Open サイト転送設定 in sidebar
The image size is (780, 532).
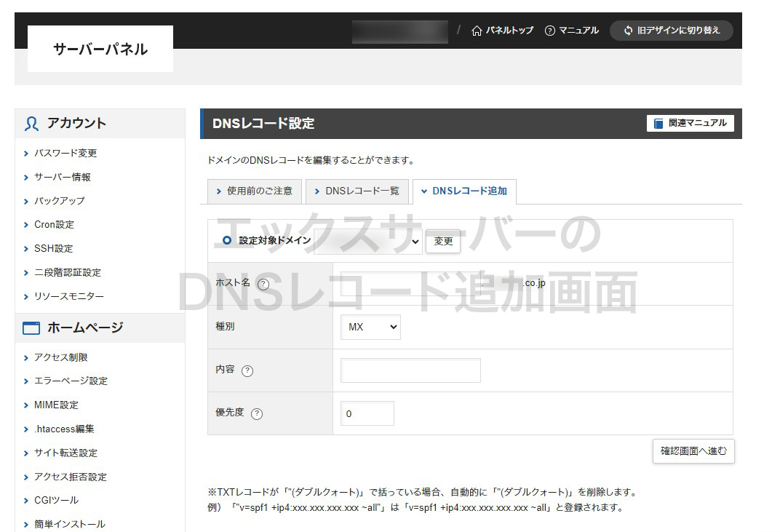(66, 453)
